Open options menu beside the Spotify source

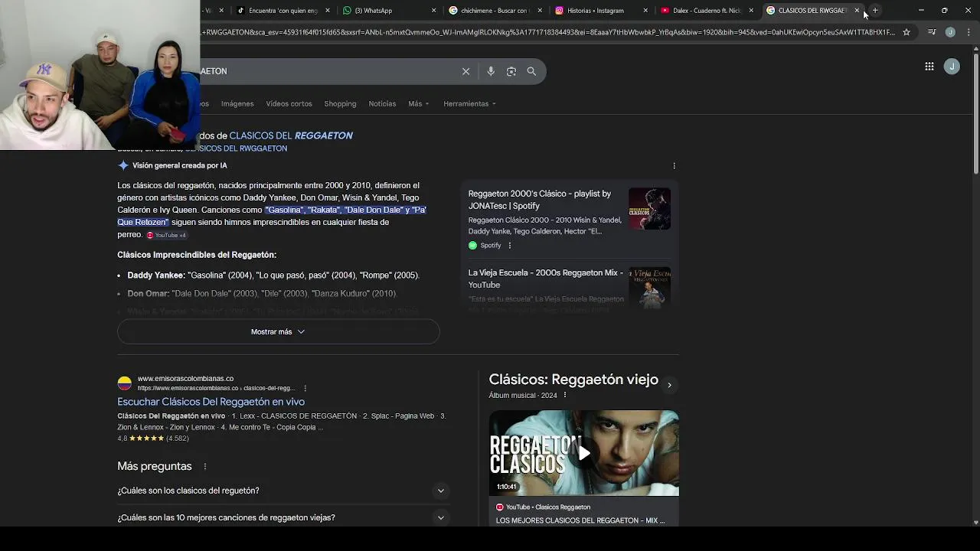pos(509,246)
